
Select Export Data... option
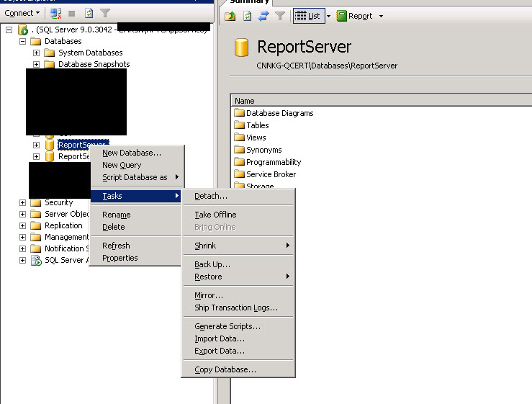click(x=238, y=351)
